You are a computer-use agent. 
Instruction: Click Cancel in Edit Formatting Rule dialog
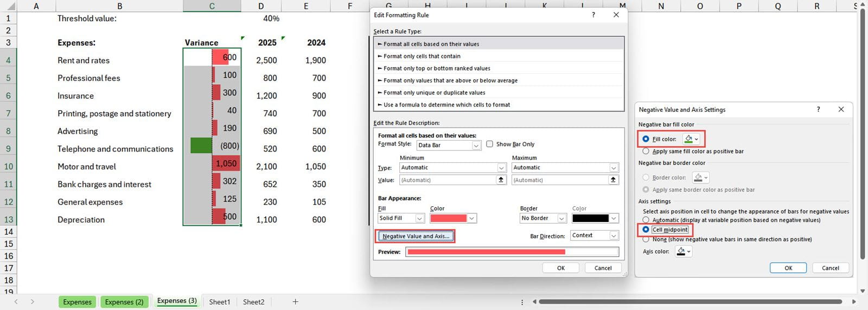point(603,268)
